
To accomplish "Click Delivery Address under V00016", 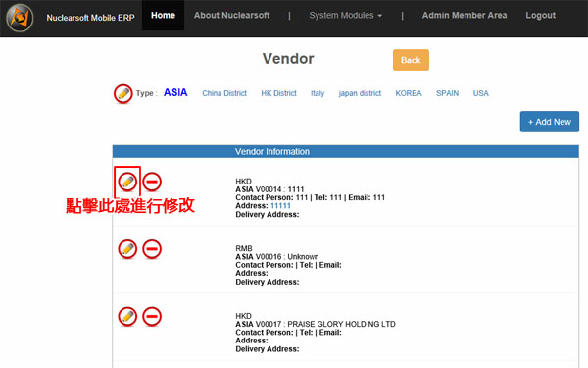I will coord(268,282).
